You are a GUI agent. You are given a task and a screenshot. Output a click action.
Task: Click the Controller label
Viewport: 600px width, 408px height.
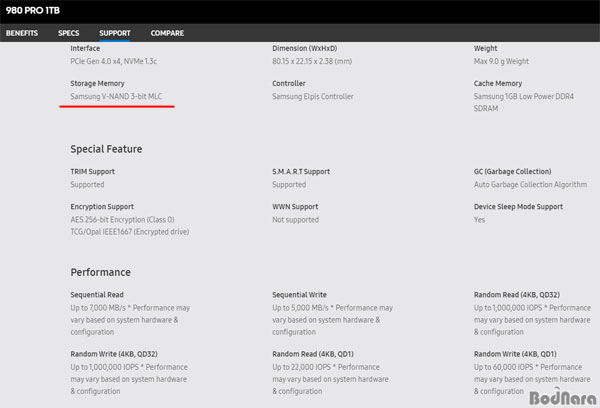(x=289, y=83)
